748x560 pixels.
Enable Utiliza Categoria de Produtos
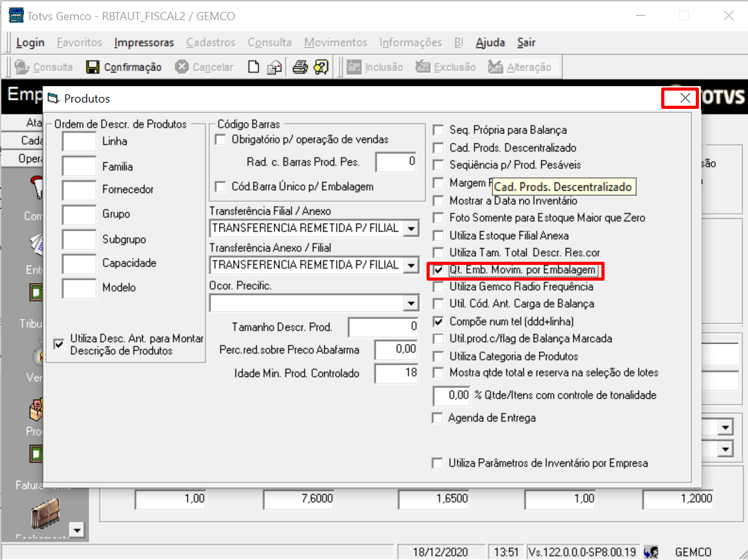point(438,356)
